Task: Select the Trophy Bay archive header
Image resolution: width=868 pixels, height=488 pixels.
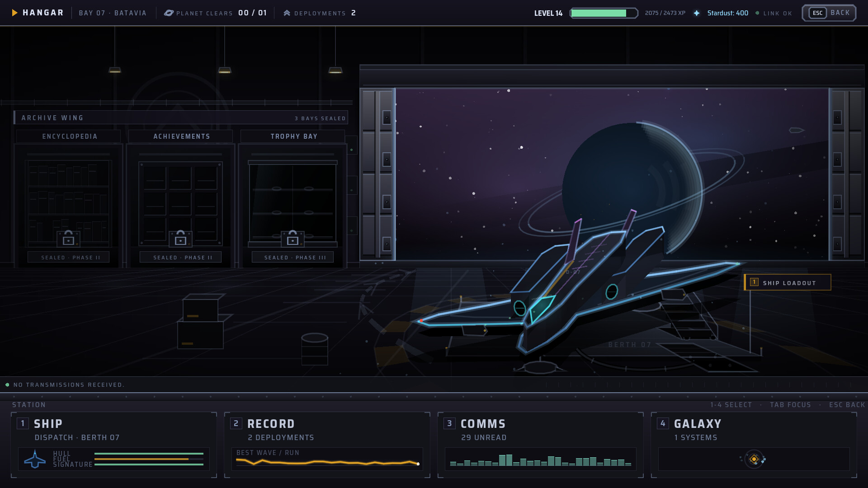Action: (293, 136)
